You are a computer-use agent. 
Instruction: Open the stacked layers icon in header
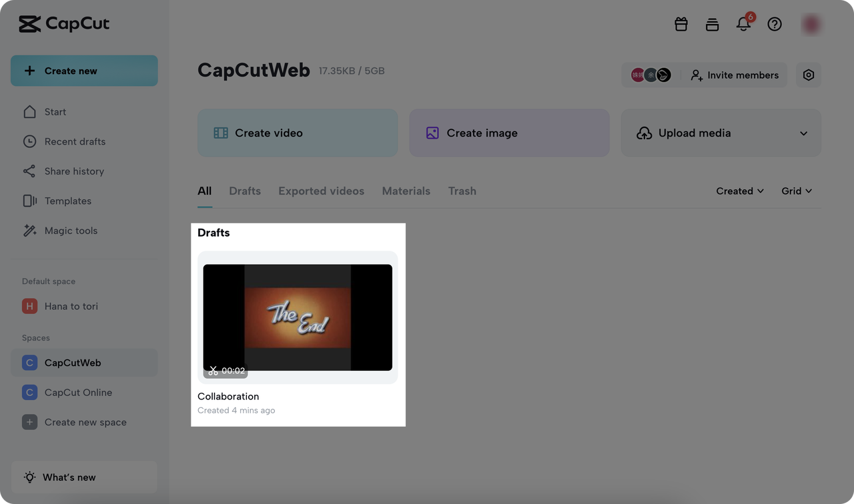[713, 25]
